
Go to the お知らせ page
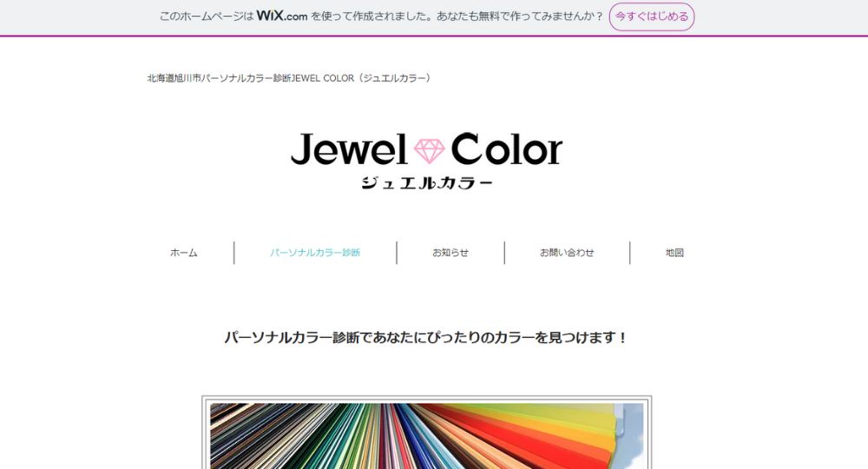click(450, 253)
